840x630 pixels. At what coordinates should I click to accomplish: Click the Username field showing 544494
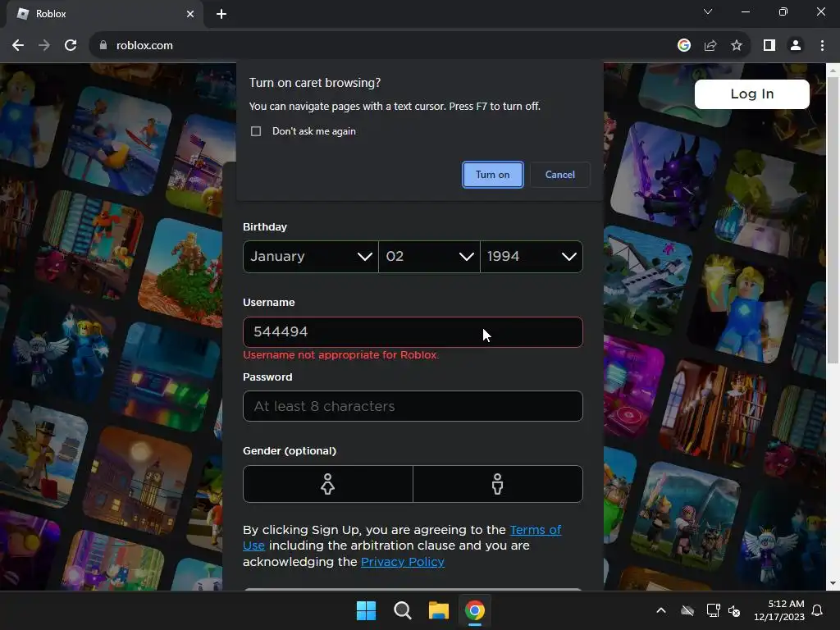coord(413,332)
